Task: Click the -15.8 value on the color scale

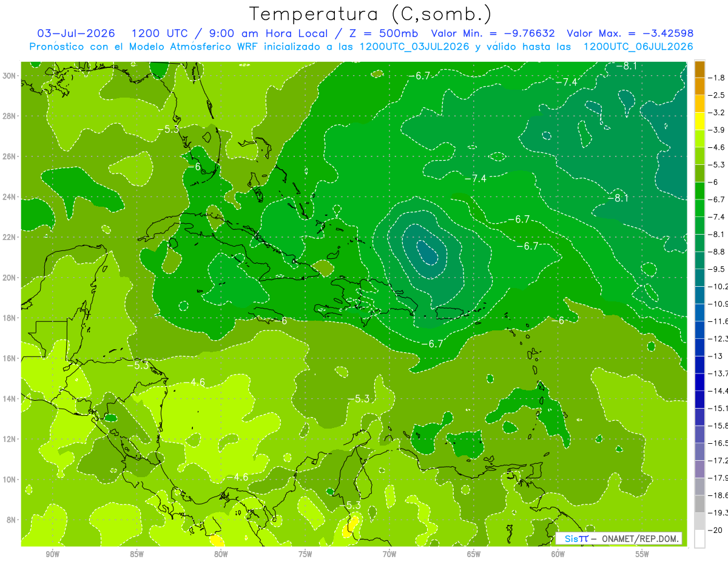Action: click(x=718, y=426)
